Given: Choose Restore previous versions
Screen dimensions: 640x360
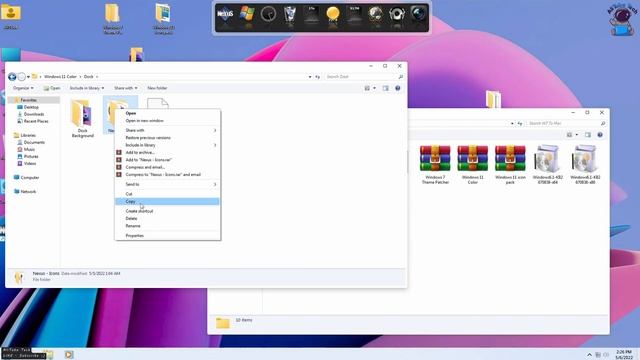Looking at the screenshot, I should click(x=168, y=138).
